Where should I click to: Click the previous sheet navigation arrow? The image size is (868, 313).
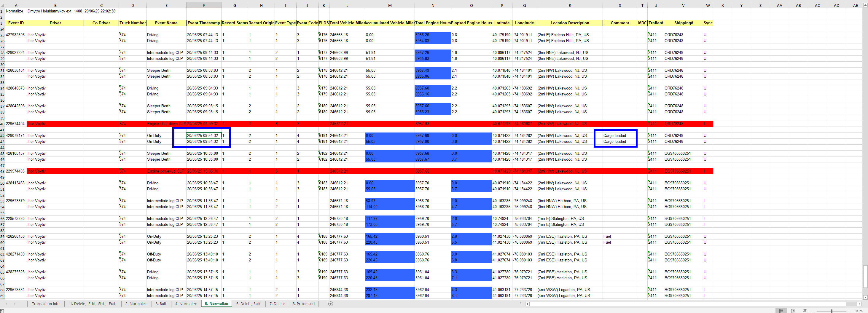(x=6, y=304)
